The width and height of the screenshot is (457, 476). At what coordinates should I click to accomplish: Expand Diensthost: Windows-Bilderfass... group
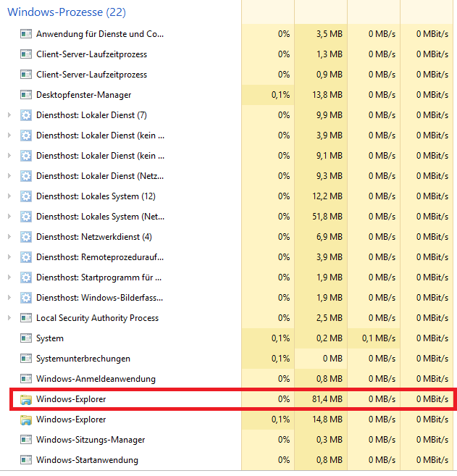(x=9, y=298)
